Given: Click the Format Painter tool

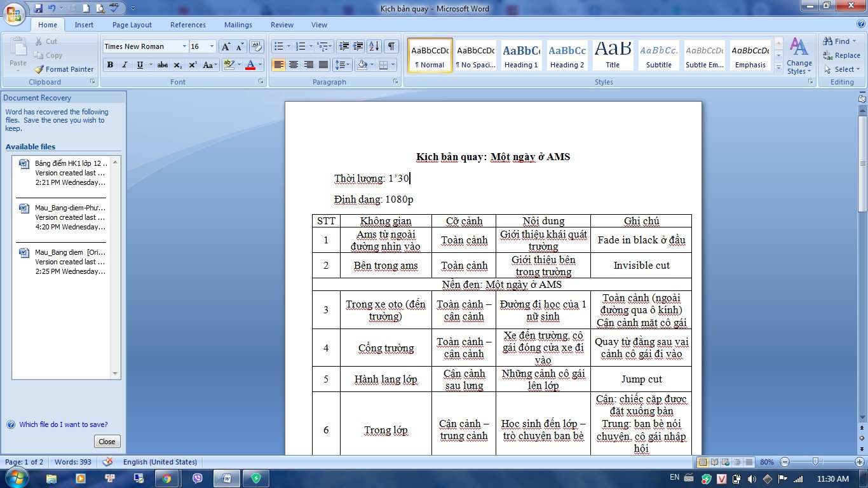Looking at the screenshot, I should point(64,69).
